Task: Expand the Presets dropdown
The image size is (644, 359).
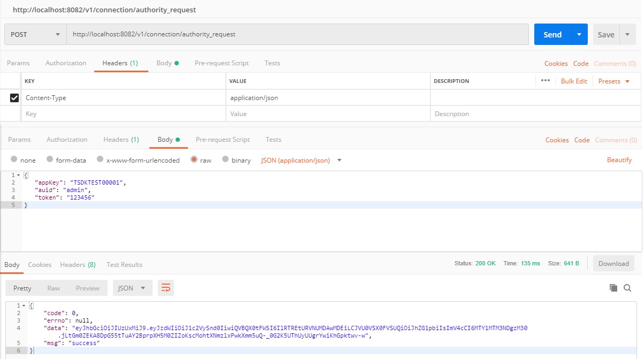Action: [613, 81]
